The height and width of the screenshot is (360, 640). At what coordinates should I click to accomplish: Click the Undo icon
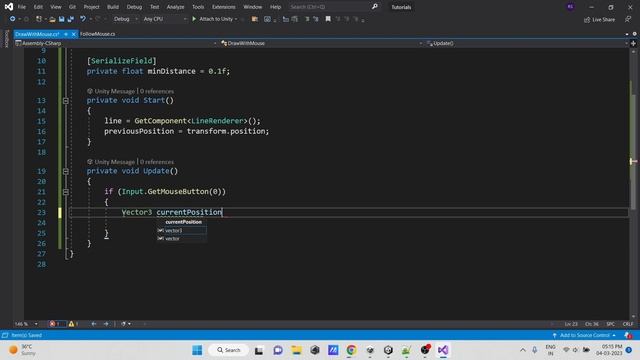pyautogui.click(x=83, y=19)
